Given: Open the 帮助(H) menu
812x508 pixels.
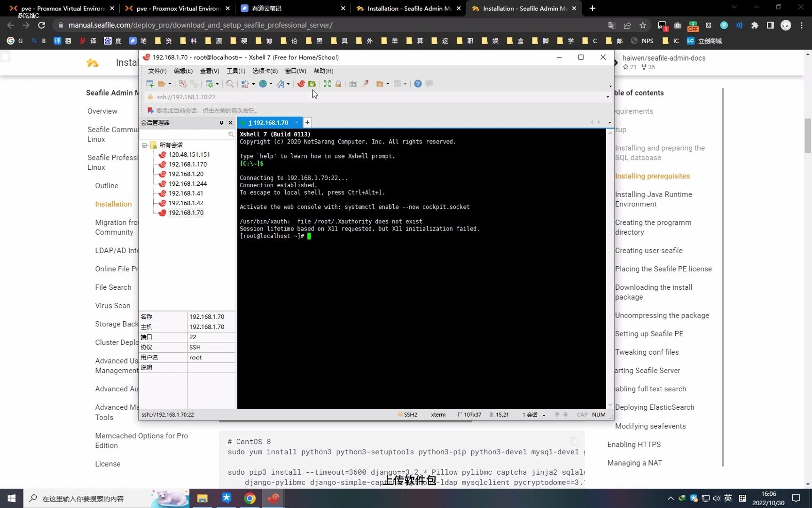Looking at the screenshot, I should click(x=323, y=71).
